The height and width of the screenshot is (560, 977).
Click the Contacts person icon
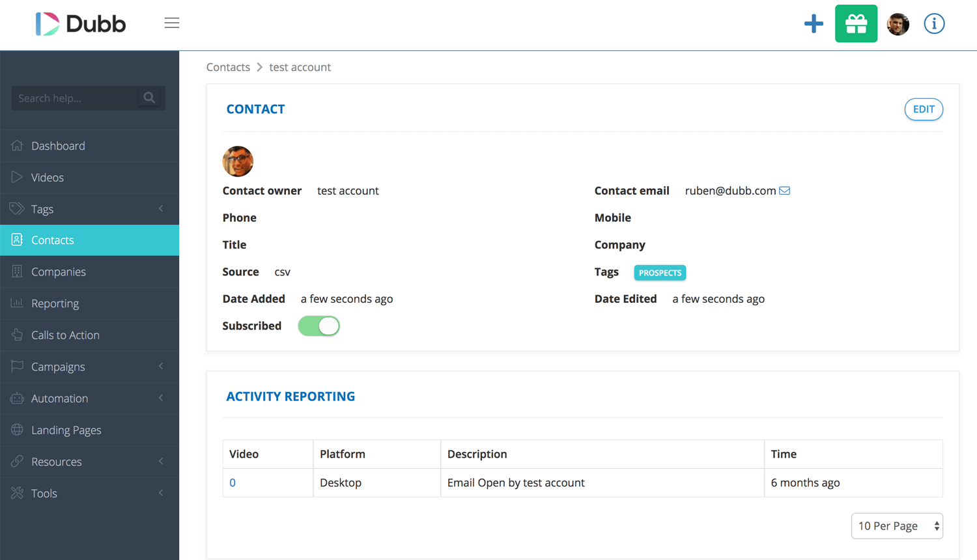(x=17, y=240)
